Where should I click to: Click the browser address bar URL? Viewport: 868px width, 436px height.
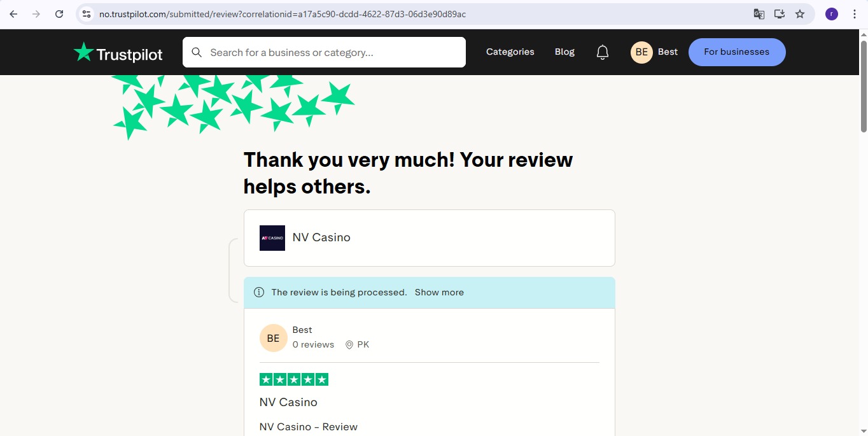pyautogui.click(x=283, y=14)
